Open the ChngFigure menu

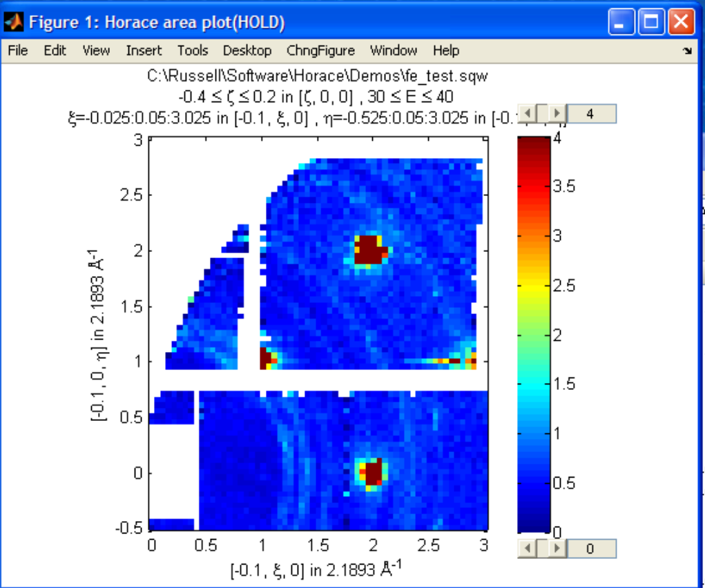[320, 50]
